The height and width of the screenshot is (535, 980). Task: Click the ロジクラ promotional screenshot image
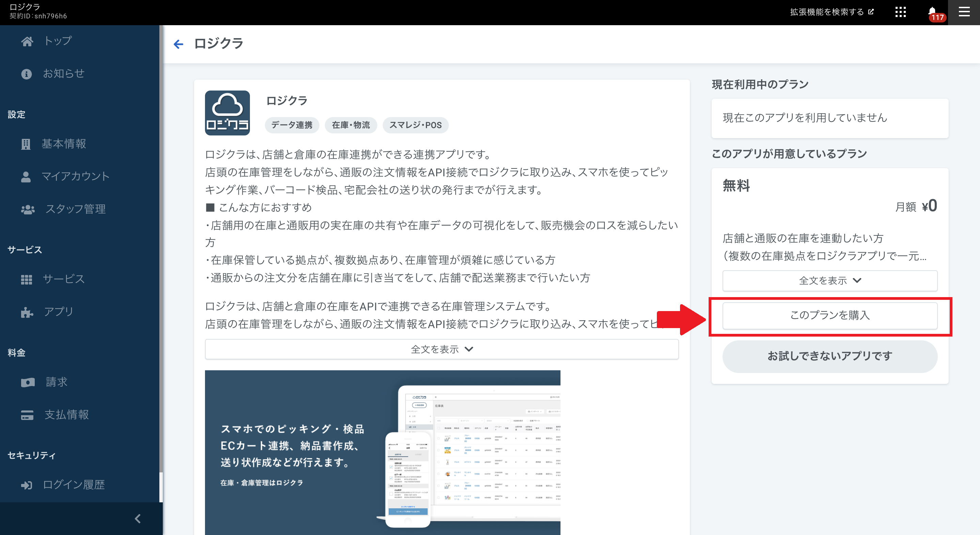click(x=382, y=453)
